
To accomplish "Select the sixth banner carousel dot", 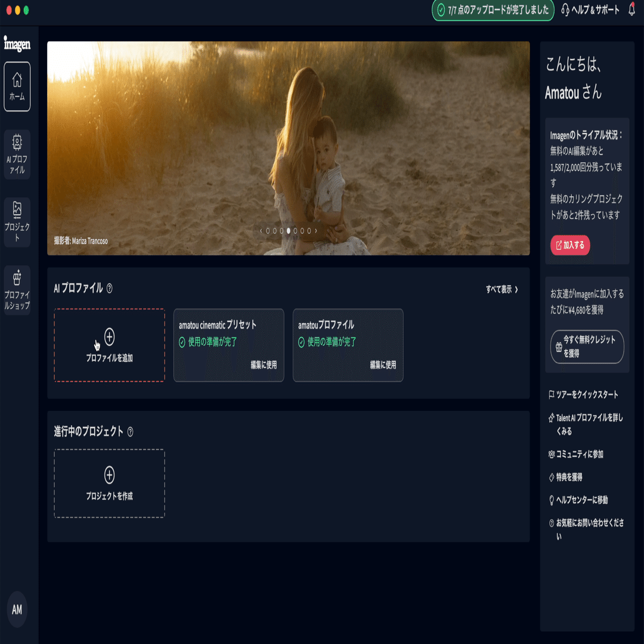I will tap(302, 231).
